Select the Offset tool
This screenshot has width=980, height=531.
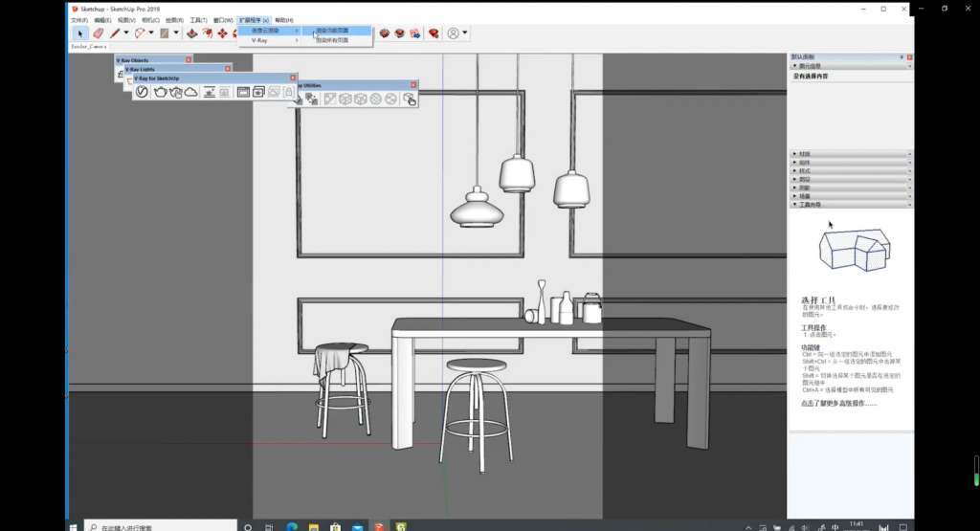[208, 33]
